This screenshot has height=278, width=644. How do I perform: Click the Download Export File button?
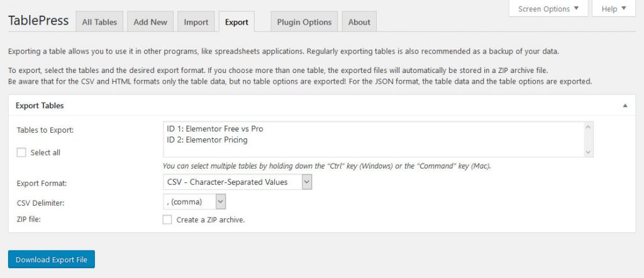pyautogui.click(x=52, y=259)
